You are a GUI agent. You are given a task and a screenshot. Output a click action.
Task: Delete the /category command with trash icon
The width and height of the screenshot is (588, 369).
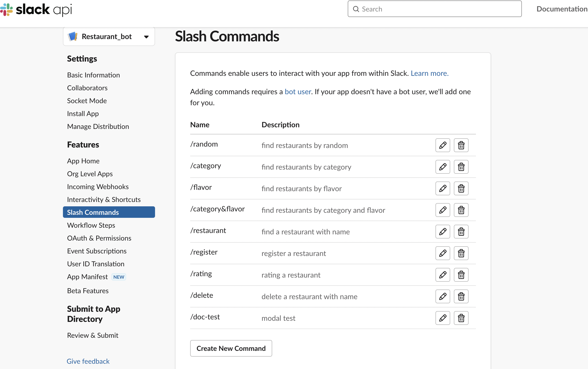click(461, 167)
